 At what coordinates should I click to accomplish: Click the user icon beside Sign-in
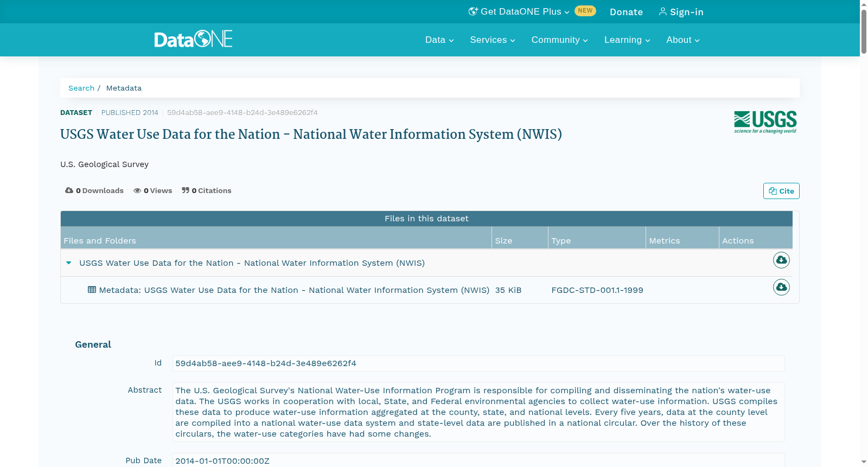point(662,11)
